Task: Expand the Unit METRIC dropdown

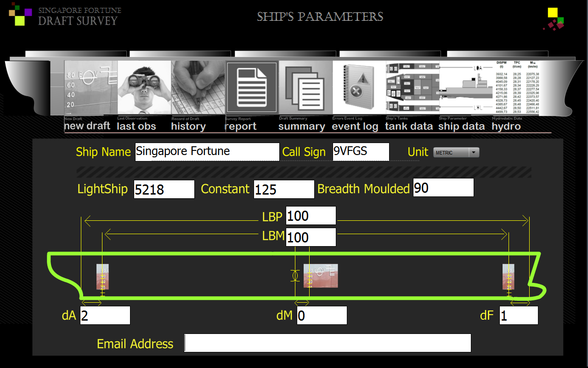Action: coord(456,153)
